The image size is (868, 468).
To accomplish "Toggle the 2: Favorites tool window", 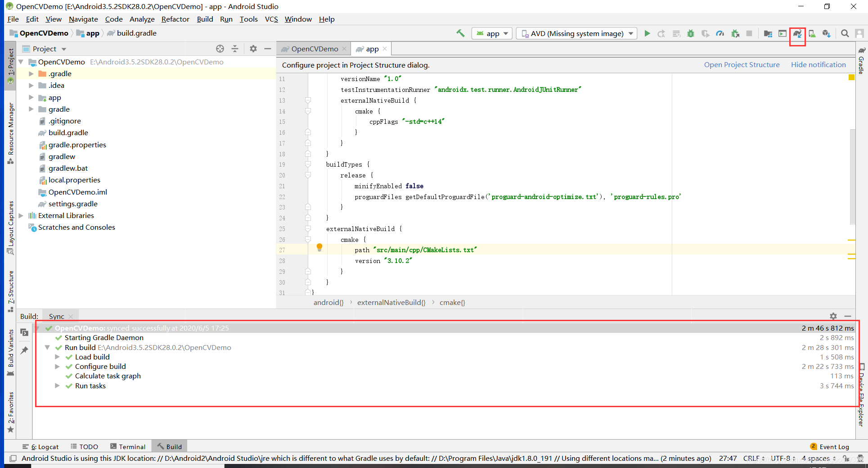I will pyautogui.click(x=10, y=412).
